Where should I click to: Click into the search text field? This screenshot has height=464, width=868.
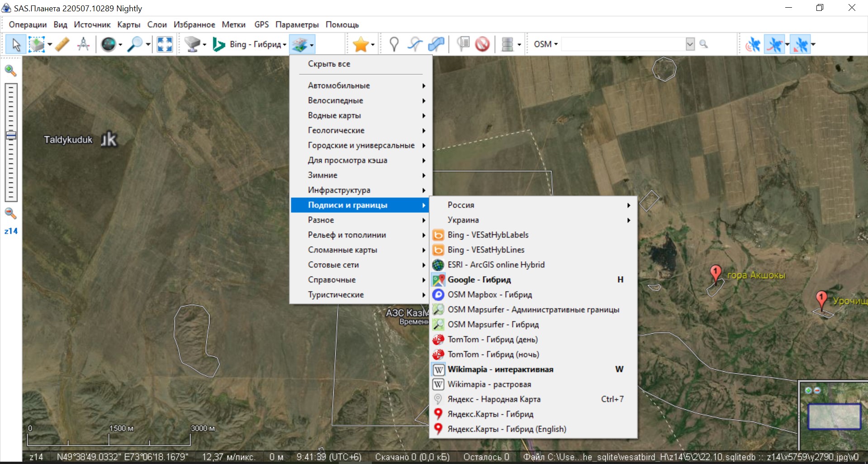[623, 44]
